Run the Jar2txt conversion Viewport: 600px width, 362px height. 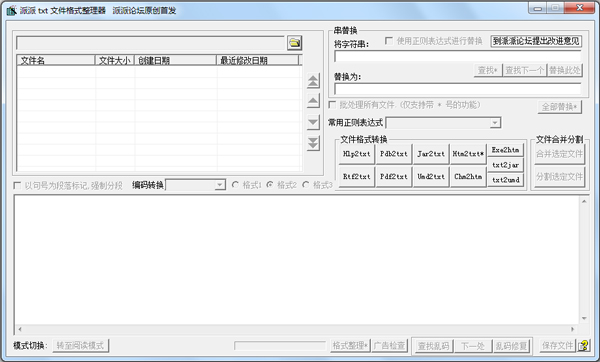tap(431, 154)
